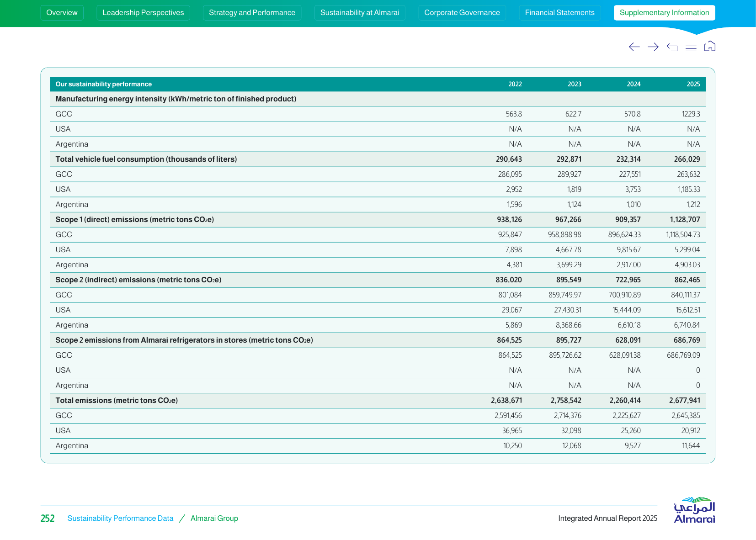Open the Corporate Governance tab
This screenshot has height=540, width=756.
coord(462,13)
